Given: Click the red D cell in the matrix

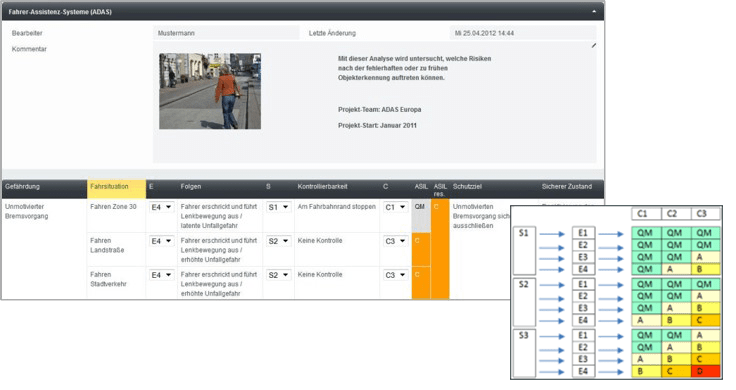Looking at the screenshot, I should pyautogui.click(x=705, y=371).
